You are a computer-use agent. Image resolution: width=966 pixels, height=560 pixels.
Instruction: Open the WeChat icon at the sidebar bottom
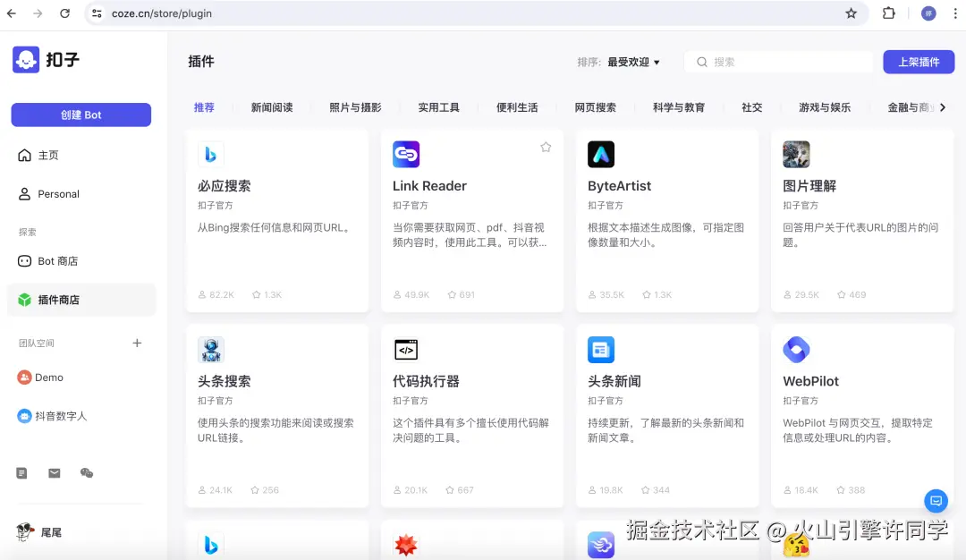(x=87, y=473)
